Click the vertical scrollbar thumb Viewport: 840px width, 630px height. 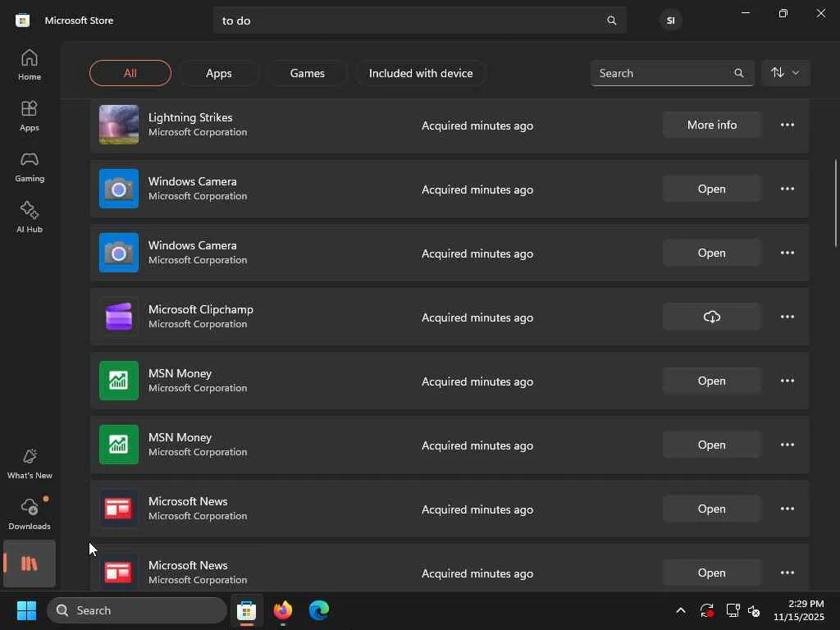click(x=836, y=203)
